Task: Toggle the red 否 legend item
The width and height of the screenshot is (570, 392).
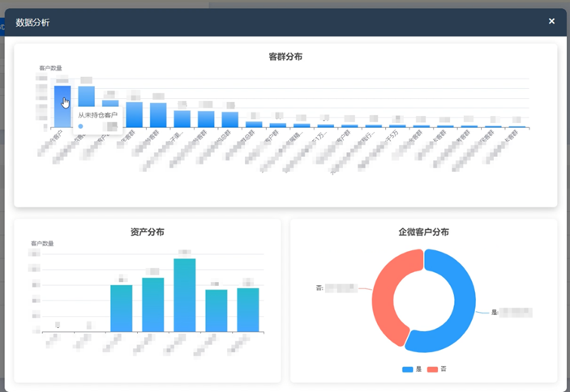Action: click(437, 369)
